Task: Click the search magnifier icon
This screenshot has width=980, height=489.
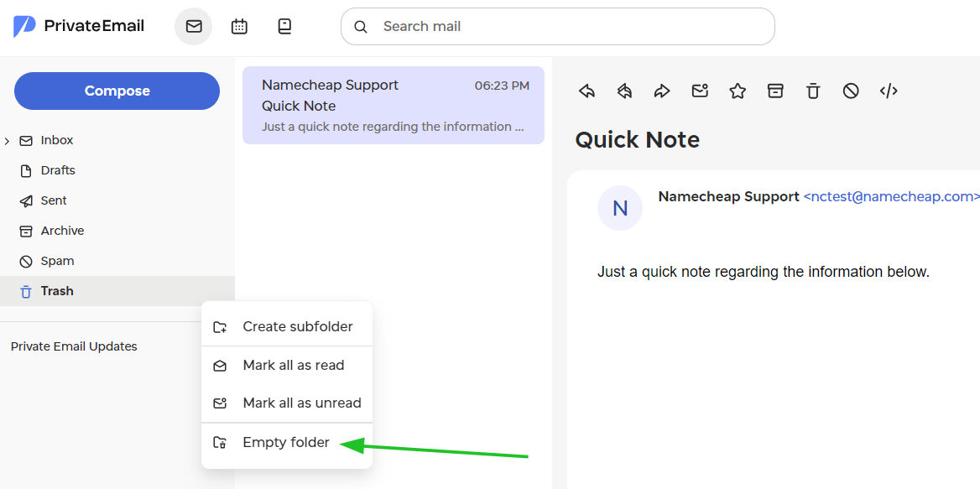Action: (x=361, y=27)
